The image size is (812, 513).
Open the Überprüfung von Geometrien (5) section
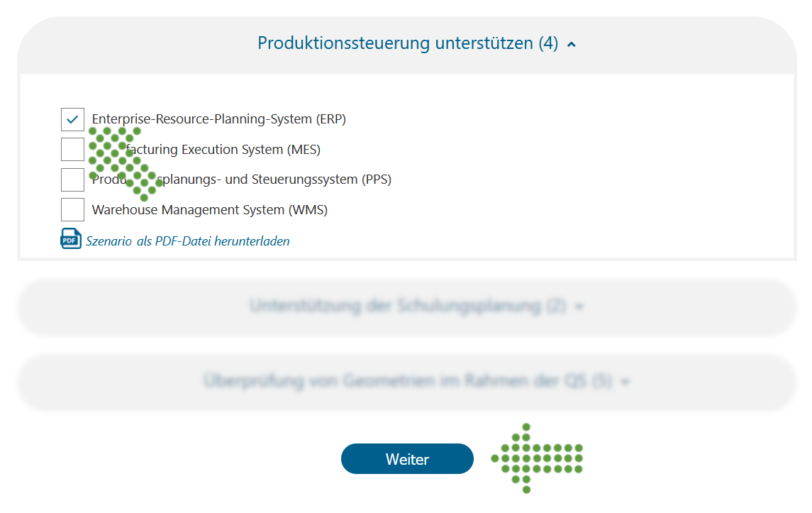[x=408, y=381]
